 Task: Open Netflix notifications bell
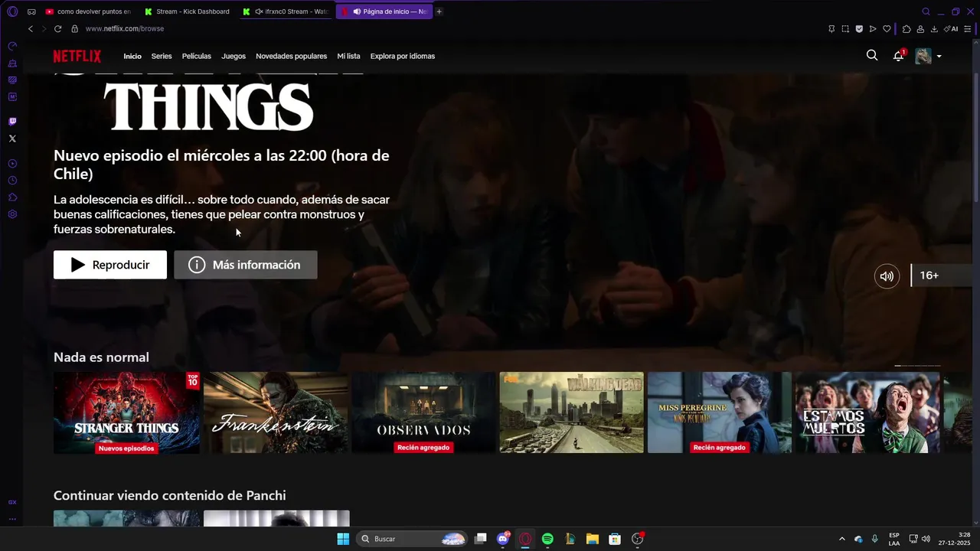pyautogui.click(x=899, y=56)
